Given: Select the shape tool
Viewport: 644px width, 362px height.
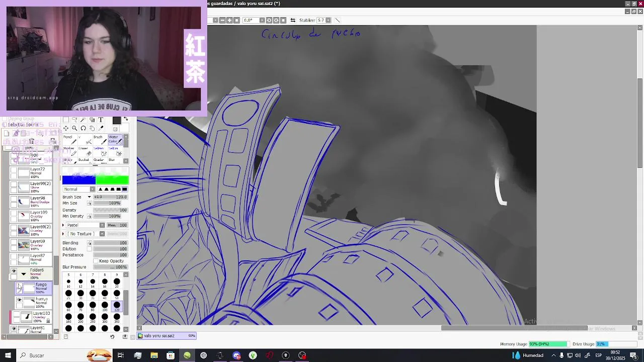Looking at the screenshot, I should [92, 120].
